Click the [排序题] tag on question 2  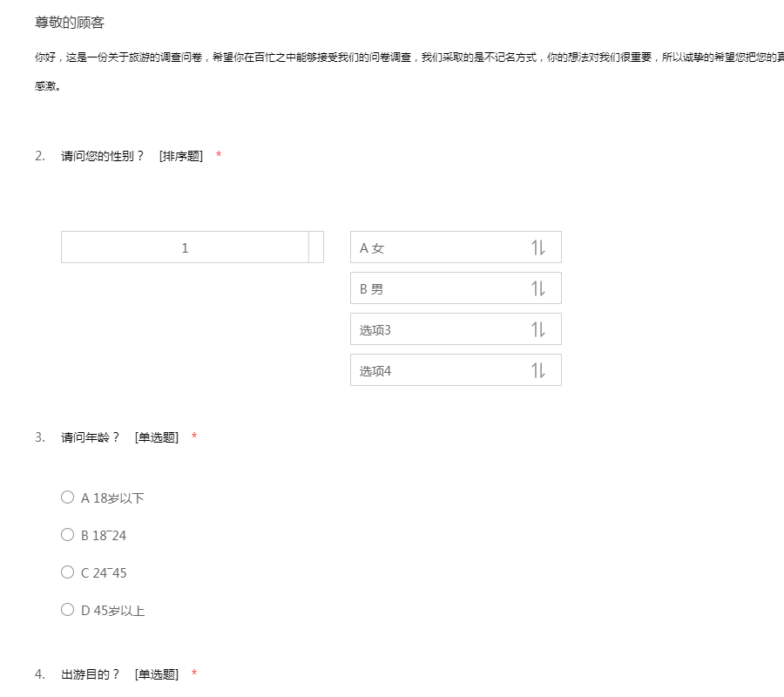tap(181, 156)
